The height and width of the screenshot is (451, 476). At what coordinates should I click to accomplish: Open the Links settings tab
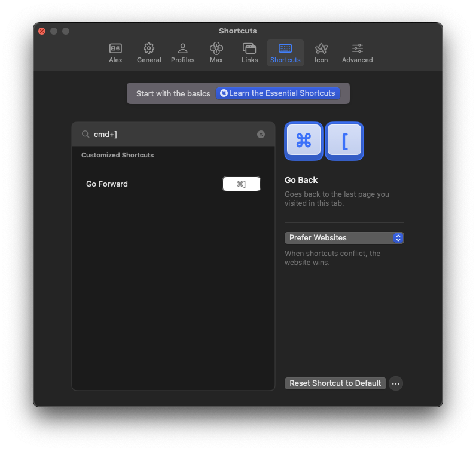point(249,53)
